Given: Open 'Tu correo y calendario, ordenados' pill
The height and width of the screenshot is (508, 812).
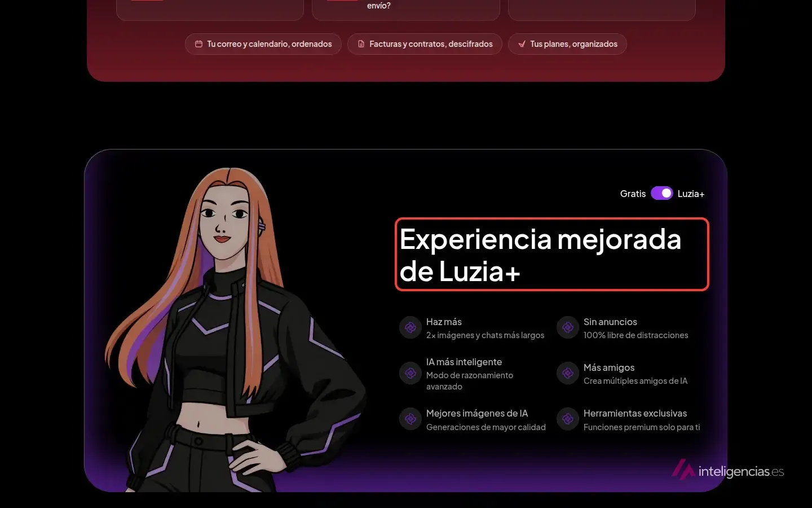Looking at the screenshot, I should click(263, 44).
